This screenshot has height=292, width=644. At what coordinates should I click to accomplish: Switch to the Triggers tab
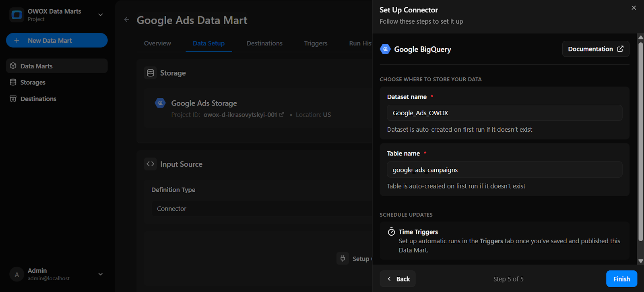[x=316, y=43]
